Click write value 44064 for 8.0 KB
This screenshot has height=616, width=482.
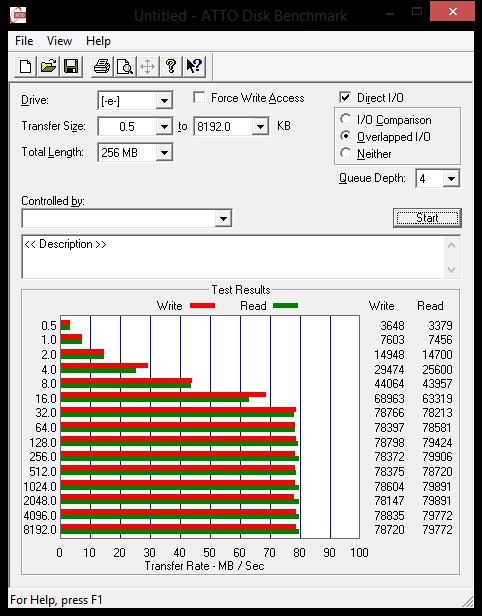click(x=389, y=383)
